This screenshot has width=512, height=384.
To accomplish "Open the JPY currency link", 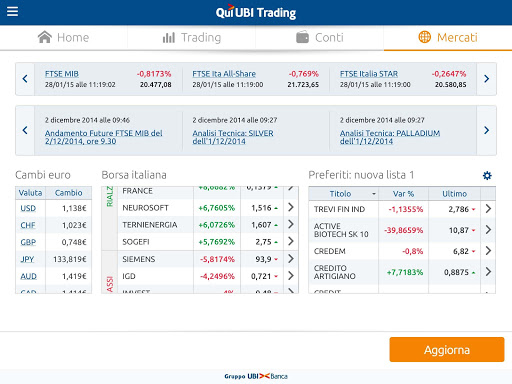I will [x=27, y=259].
